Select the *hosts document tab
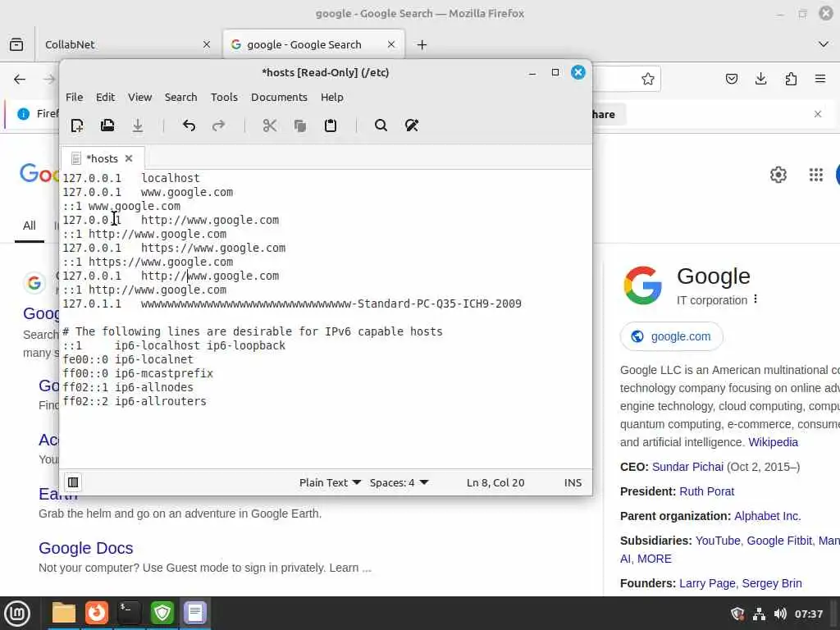Screen dimensions: 840x630 click(x=102, y=158)
